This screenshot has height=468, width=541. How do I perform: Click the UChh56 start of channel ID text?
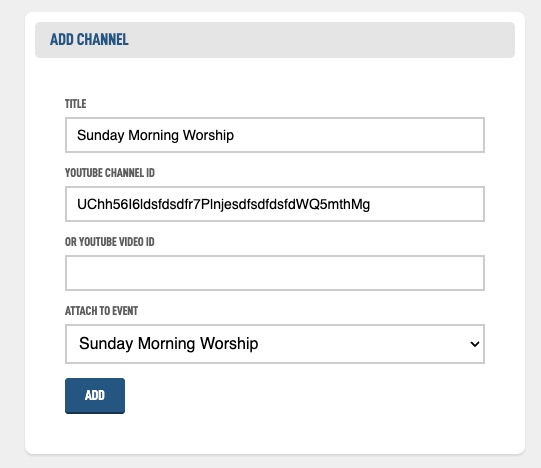[x=102, y=204]
